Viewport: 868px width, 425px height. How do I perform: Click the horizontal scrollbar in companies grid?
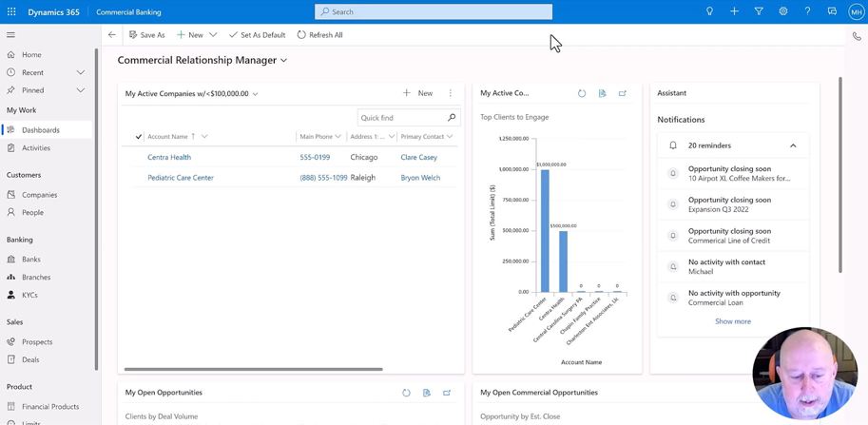pos(253,369)
